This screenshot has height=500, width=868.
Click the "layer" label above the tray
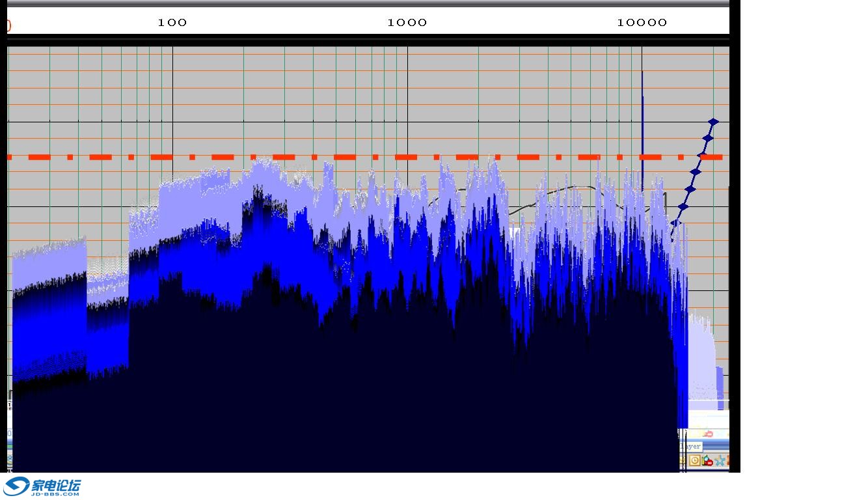point(692,447)
